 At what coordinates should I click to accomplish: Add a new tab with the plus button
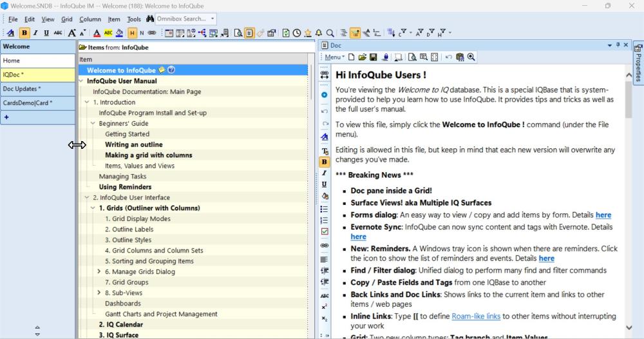(x=6, y=117)
